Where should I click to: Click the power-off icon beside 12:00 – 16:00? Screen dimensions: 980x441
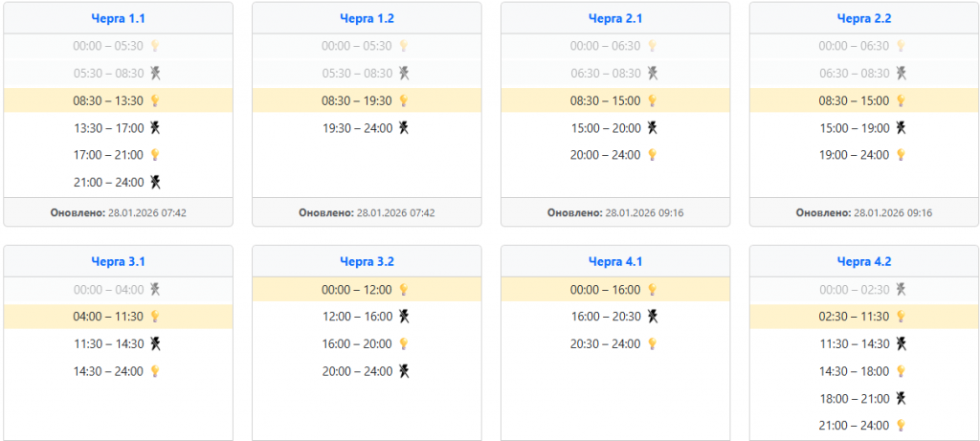click(x=404, y=317)
